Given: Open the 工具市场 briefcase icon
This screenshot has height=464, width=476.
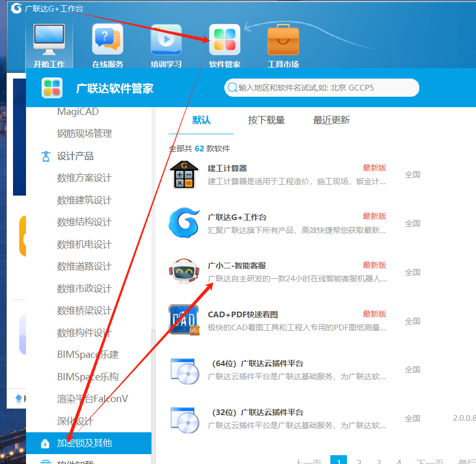Looking at the screenshot, I should (283, 40).
